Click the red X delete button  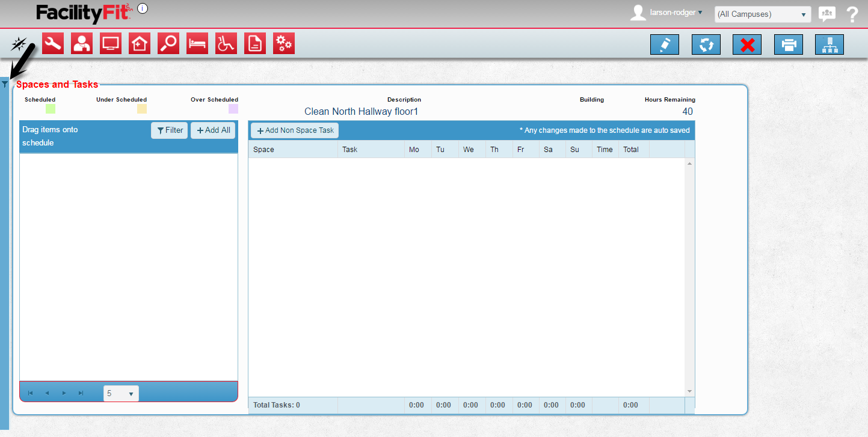click(x=747, y=44)
